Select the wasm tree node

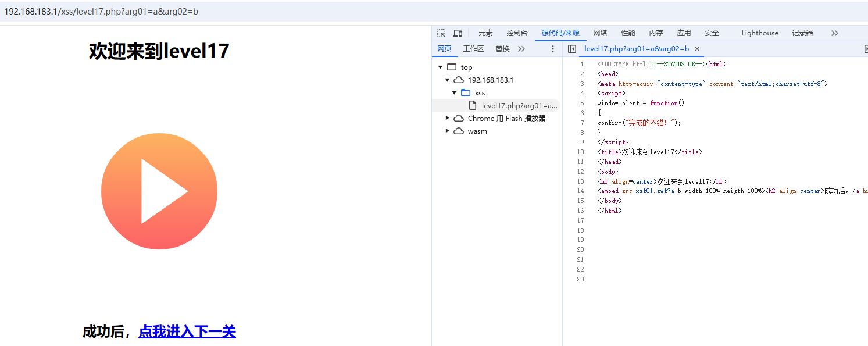477,131
